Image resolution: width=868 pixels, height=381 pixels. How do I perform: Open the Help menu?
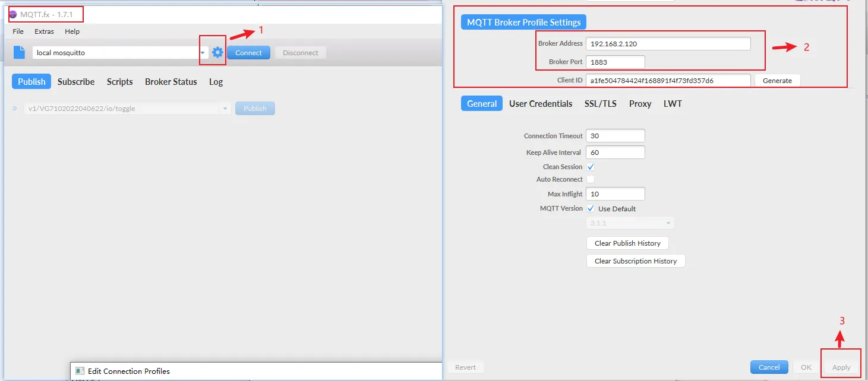72,31
